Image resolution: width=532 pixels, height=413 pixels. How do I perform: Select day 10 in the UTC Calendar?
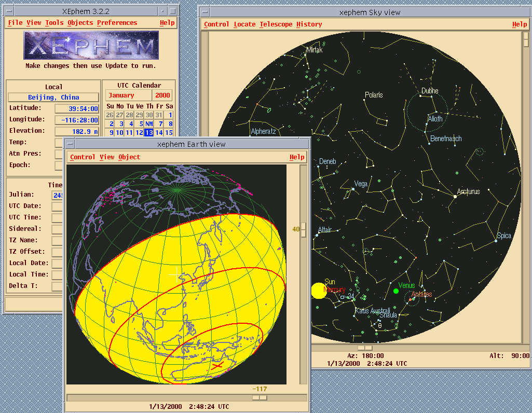[119, 133]
